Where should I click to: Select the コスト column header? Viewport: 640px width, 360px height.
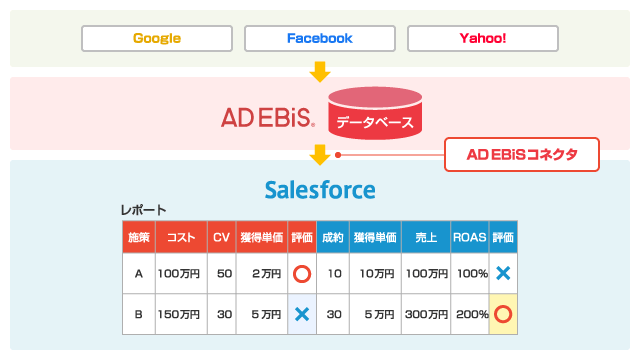tap(181, 237)
